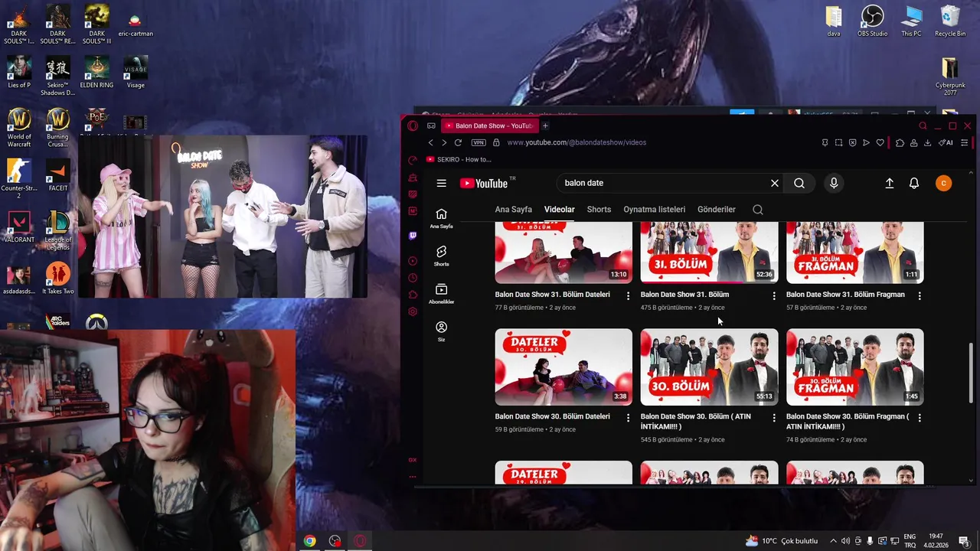
Task: Open options for Balon Date Show 31. Bölüm Dateleri
Action: point(628,295)
